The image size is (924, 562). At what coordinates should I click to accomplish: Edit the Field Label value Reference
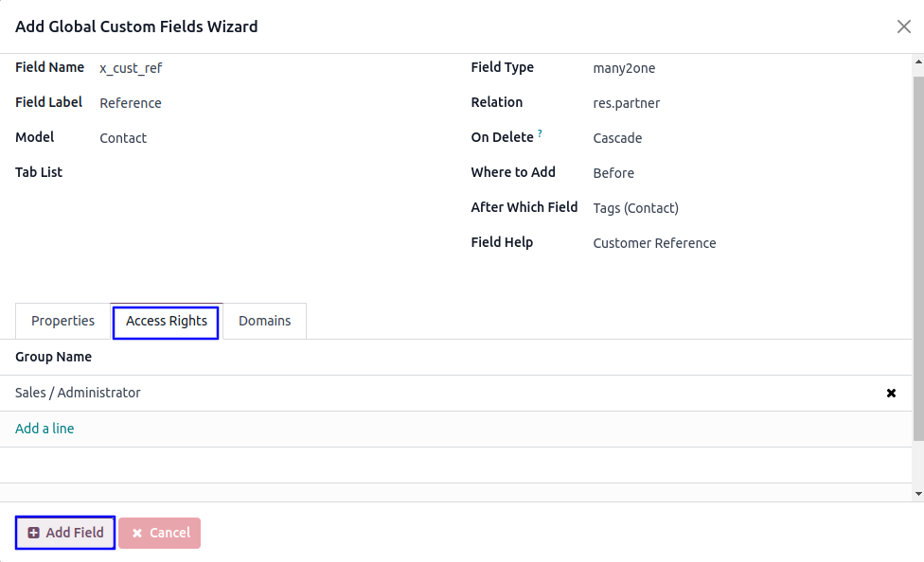[x=131, y=103]
